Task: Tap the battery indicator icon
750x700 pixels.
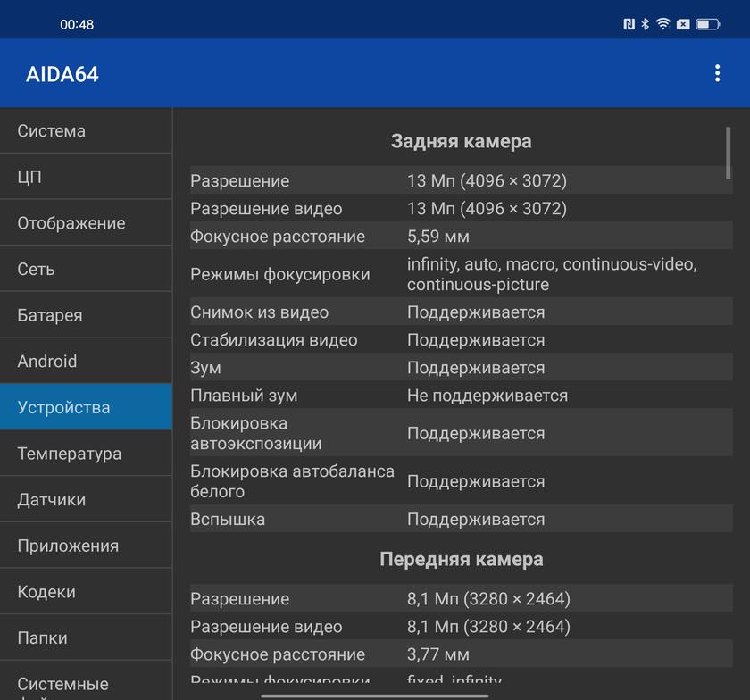Action: click(x=707, y=24)
